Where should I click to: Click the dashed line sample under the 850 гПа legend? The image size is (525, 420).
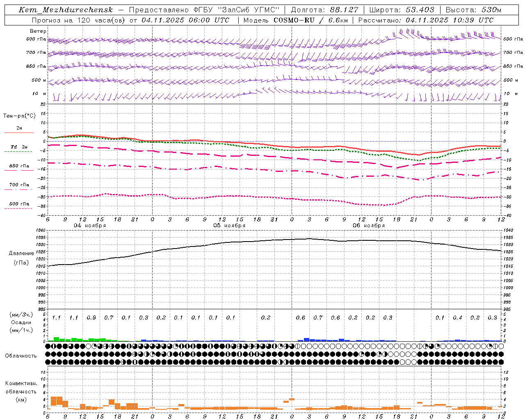click(19, 170)
